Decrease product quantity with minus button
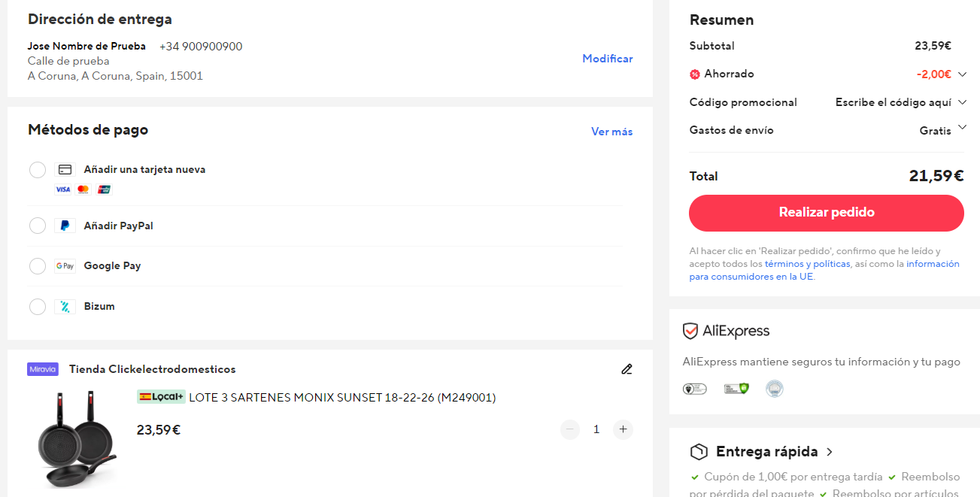This screenshot has height=497, width=980. click(570, 429)
